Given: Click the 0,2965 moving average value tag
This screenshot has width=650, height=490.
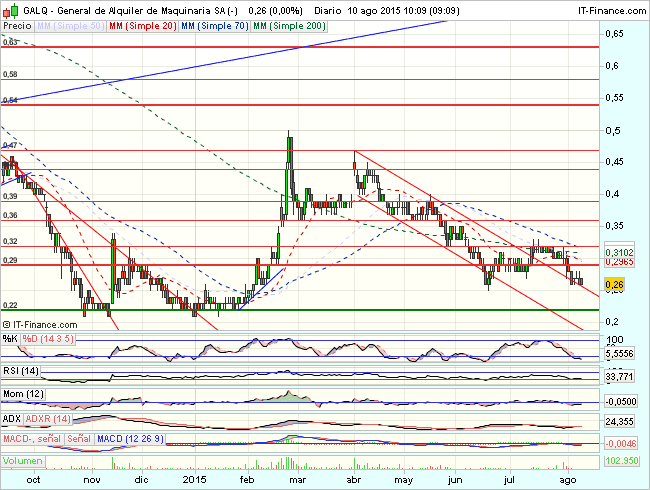Looking at the screenshot, I should click(x=619, y=262).
